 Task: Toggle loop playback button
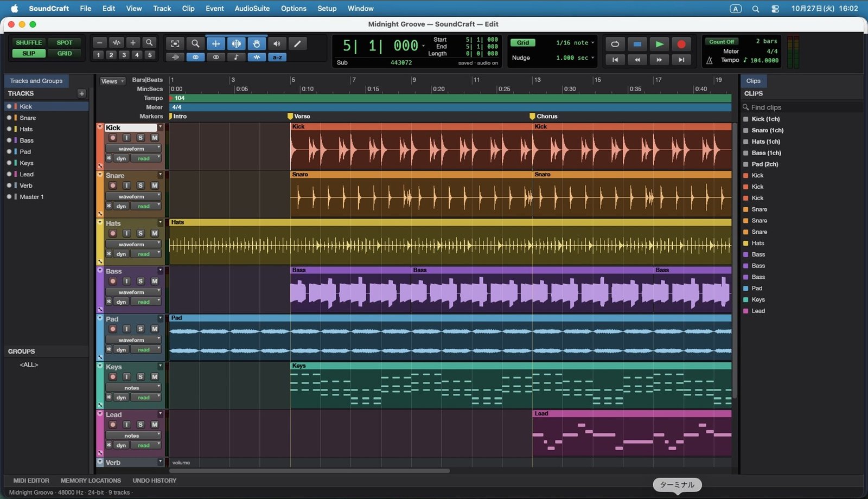pyautogui.click(x=615, y=44)
